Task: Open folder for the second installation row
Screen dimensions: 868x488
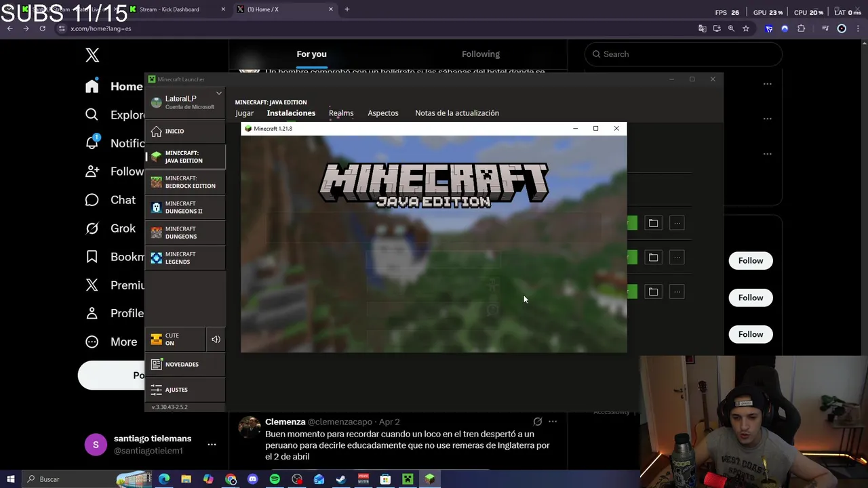Action: coord(653,257)
